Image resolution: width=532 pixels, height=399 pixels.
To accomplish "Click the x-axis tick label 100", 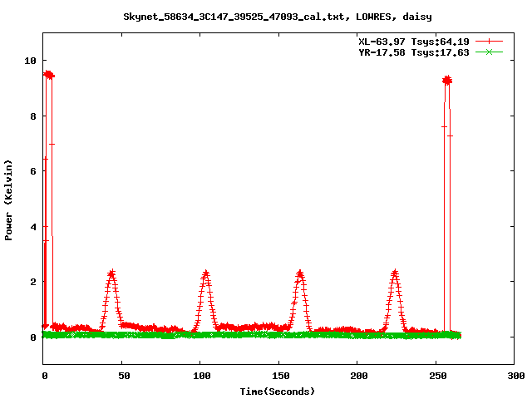I will click(202, 376).
